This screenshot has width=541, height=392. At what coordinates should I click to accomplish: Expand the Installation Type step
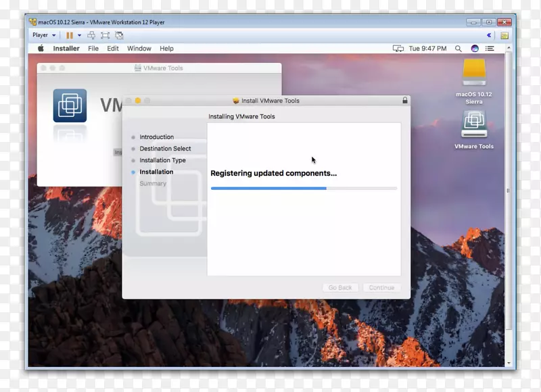(x=162, y=160)
